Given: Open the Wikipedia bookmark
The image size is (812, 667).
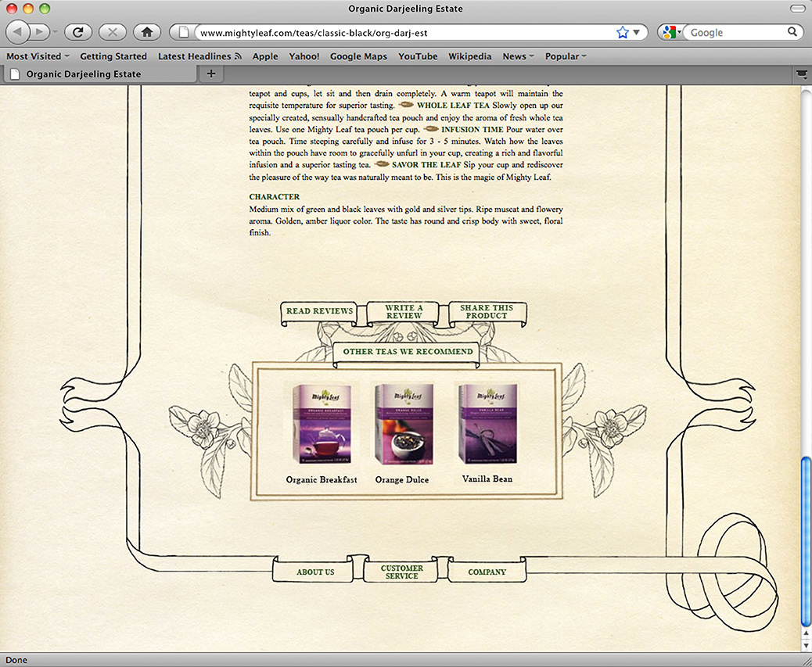Looking at the screenshot, I should (469, 56).
